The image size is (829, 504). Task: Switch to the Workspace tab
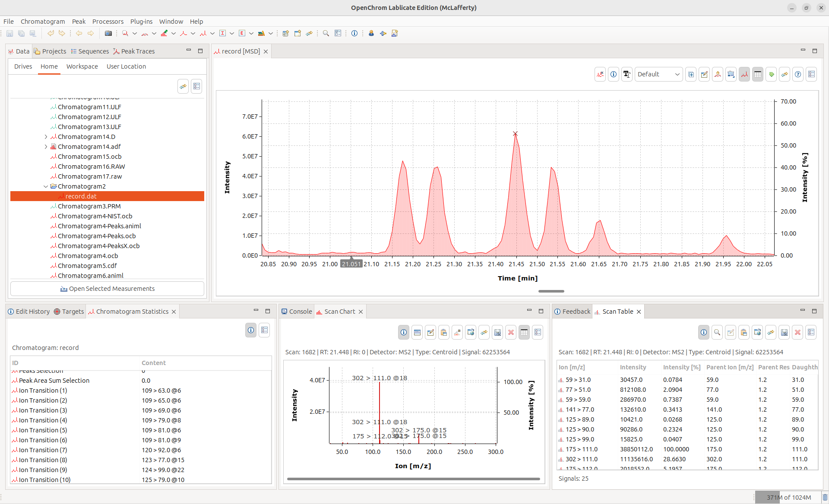tap(82, 66)
